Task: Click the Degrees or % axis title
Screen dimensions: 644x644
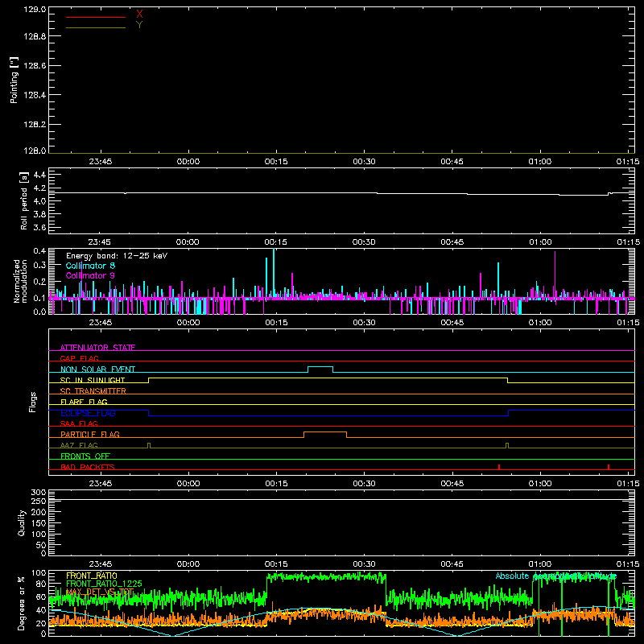Action: click(x=22, y=603)
